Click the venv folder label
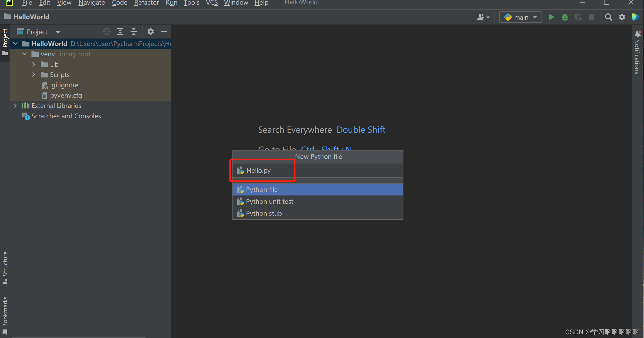Image resolution: width=644 pixels, height=338 pixels. tap(48, 54)
